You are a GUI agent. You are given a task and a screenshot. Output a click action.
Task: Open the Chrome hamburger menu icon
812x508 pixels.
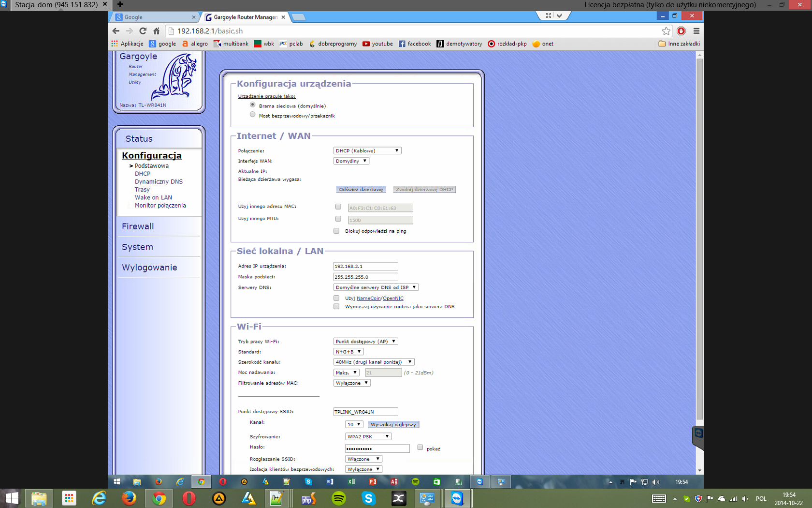(x=696, y=31)
